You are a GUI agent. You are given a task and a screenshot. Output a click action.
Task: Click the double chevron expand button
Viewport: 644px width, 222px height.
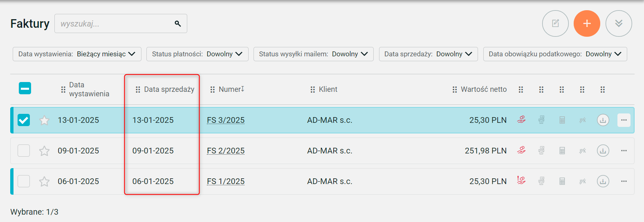619,24
